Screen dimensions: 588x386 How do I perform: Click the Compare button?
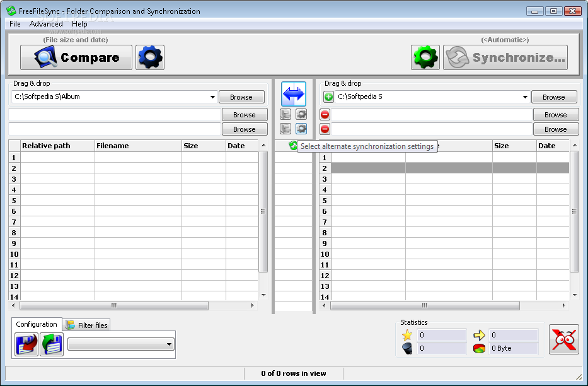click(x=76, y=57)
